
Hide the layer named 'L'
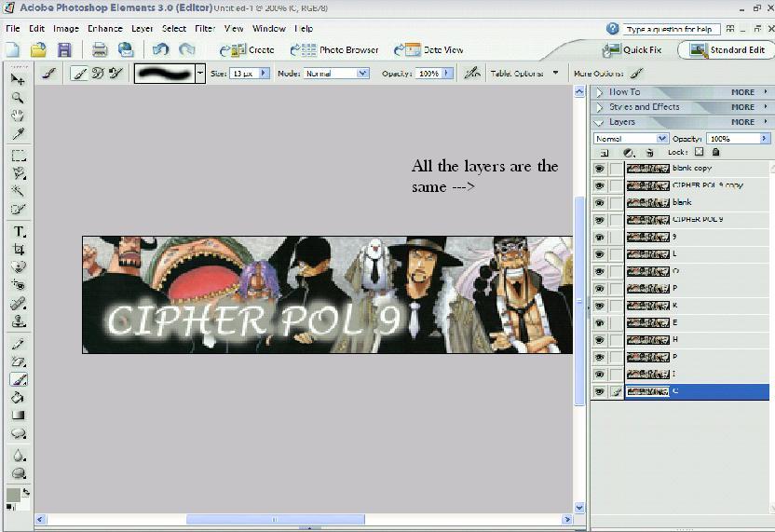599,254
